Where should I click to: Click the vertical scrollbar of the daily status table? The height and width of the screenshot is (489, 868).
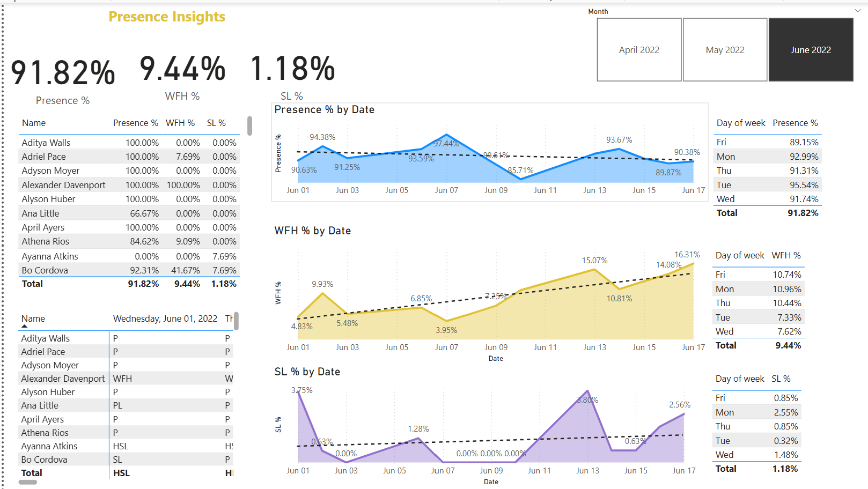[236, 321]
